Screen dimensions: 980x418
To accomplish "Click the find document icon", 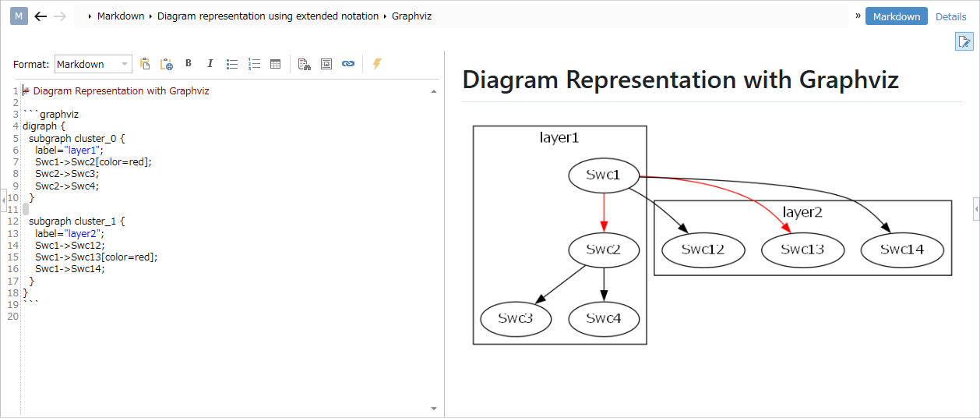I will (x=305, y=64).
